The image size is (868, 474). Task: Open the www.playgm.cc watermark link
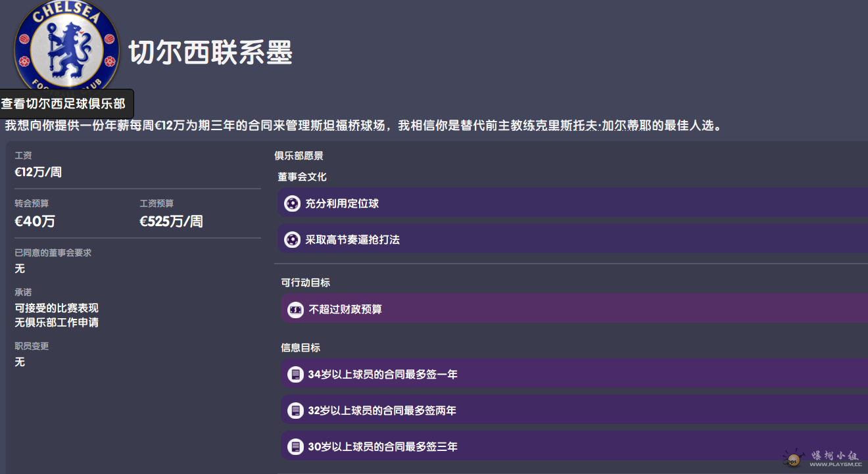pos(835,464)
